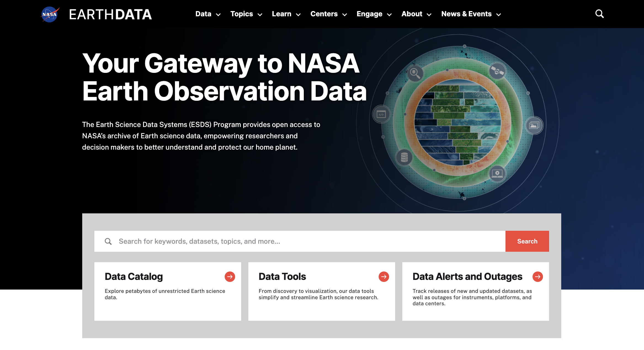Click the database icon on the globe graphic
The width and height of the screenshot is (644, 350).
404,158
